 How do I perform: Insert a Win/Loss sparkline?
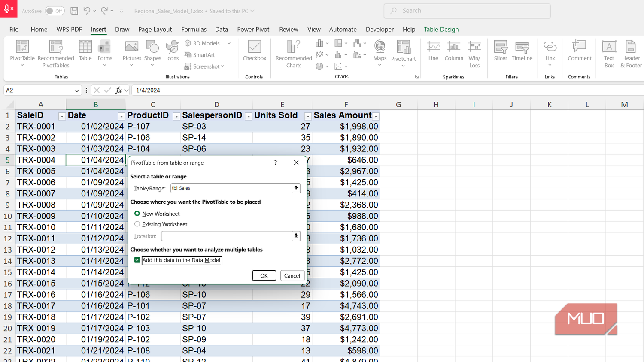point(474,54)
